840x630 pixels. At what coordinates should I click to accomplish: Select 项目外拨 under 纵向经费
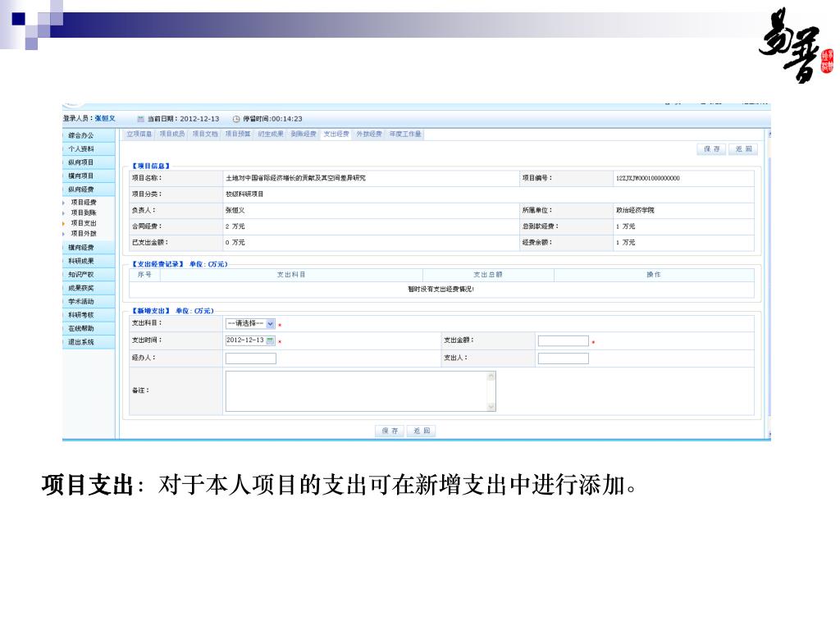click(x=84, y=234)
